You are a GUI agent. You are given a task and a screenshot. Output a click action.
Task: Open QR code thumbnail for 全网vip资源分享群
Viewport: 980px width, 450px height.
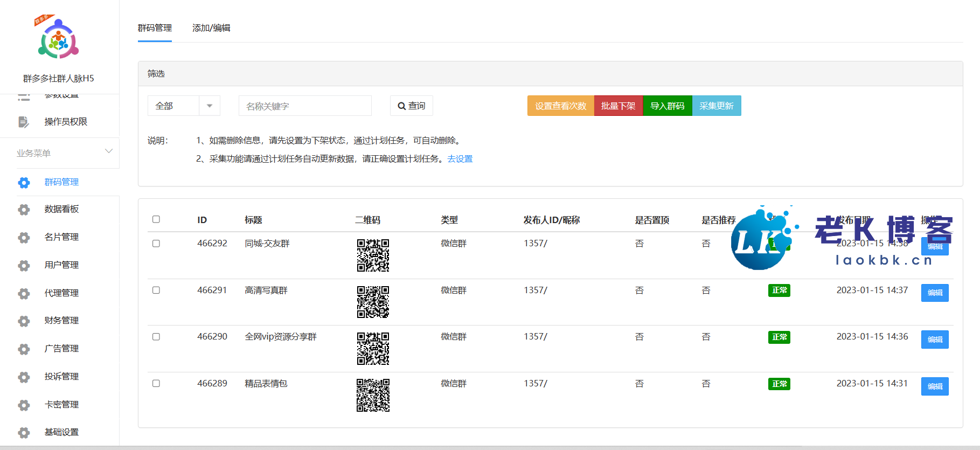[x=373, y=349]
